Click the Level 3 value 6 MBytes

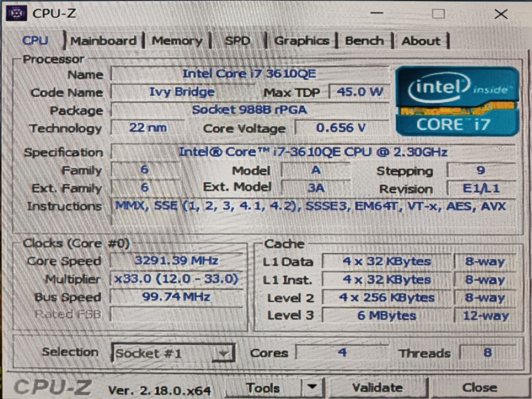[387, 316]
